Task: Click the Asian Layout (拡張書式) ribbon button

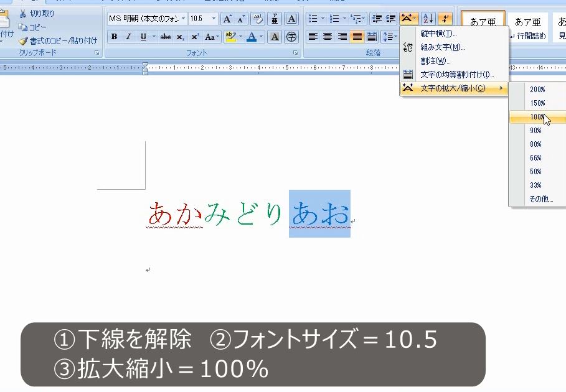Action: coord(409,19)
